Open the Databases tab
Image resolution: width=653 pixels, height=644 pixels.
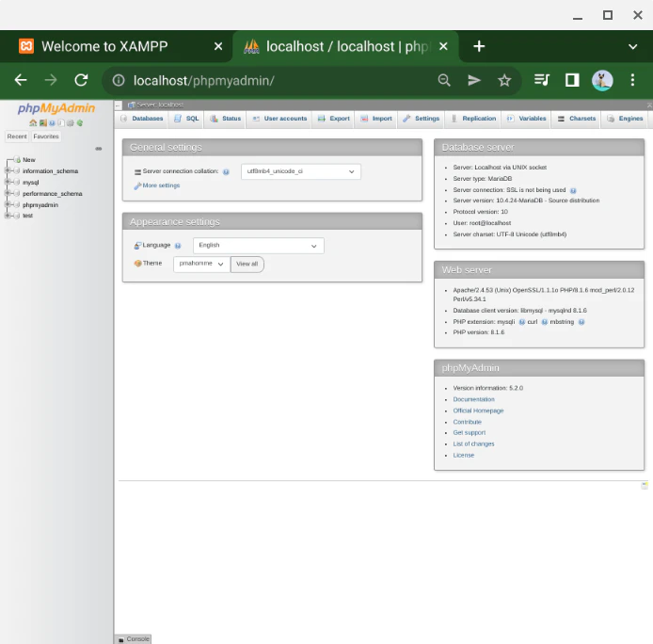pyautogui.click(x=142, y=119)
